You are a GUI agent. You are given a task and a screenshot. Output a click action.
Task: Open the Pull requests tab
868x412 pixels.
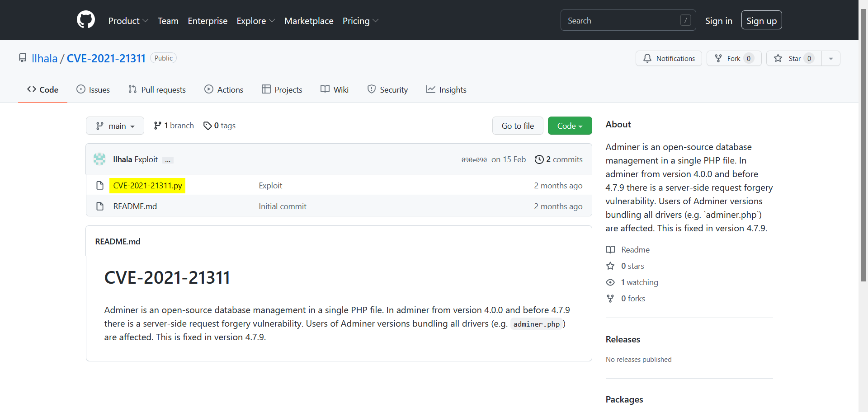pyautogui.click(x=157, y=89)
